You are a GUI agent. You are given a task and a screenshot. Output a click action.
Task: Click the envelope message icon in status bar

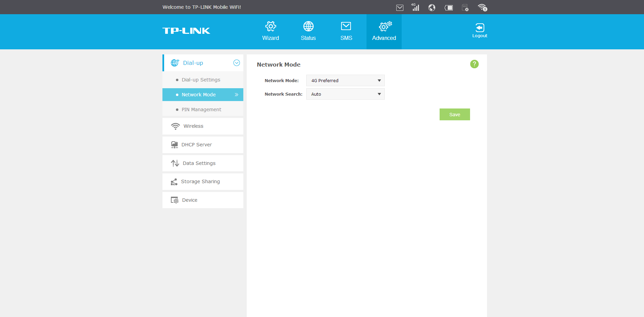pos(400,7)
